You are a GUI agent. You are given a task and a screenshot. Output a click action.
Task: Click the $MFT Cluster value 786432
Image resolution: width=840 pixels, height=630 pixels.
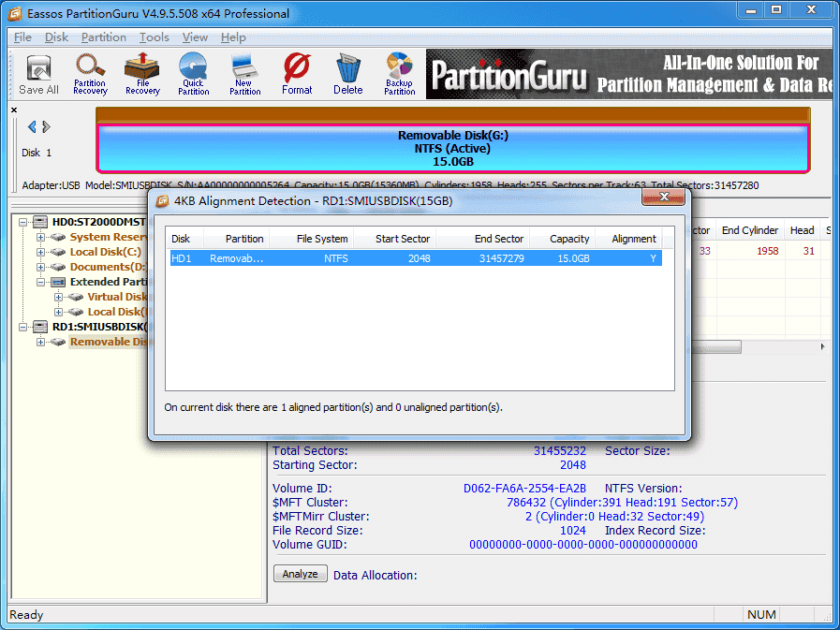(526, 503)
